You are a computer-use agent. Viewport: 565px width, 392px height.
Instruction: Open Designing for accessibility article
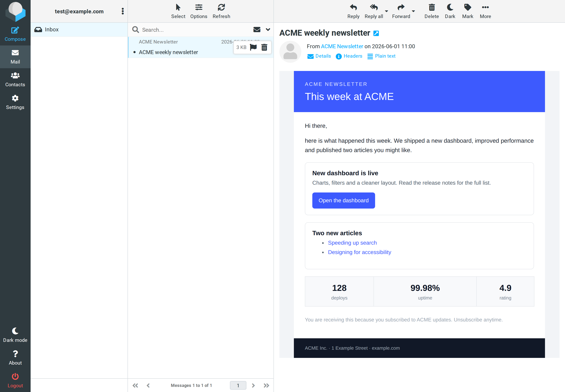[359, 252]
